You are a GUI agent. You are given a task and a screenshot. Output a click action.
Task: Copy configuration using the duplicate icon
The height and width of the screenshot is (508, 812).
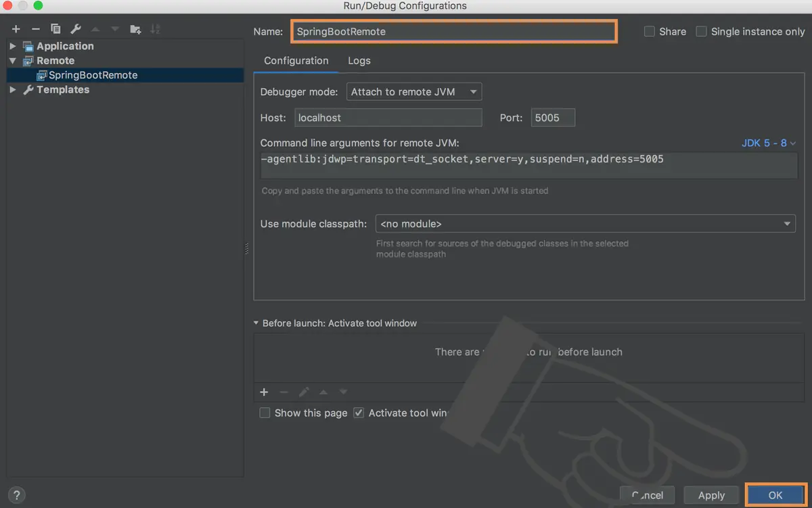55,29
